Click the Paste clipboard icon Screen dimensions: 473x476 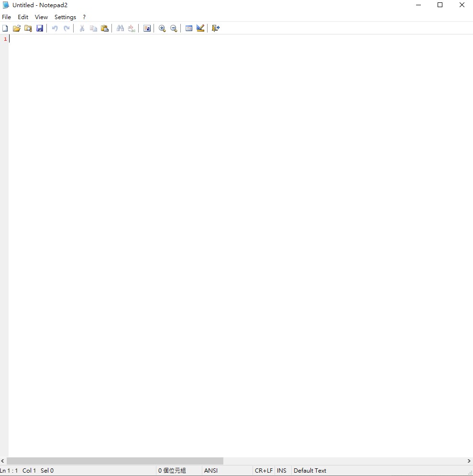coord(105,28)
